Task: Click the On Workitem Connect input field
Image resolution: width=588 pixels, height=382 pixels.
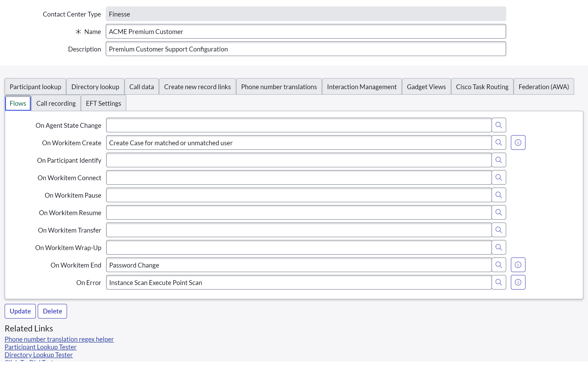Action: 298,177
